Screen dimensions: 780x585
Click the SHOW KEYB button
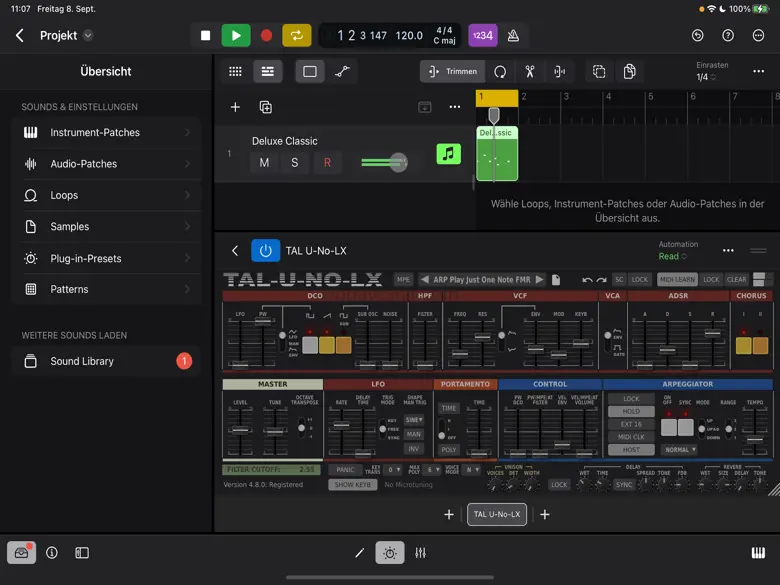tap(352, 485)
